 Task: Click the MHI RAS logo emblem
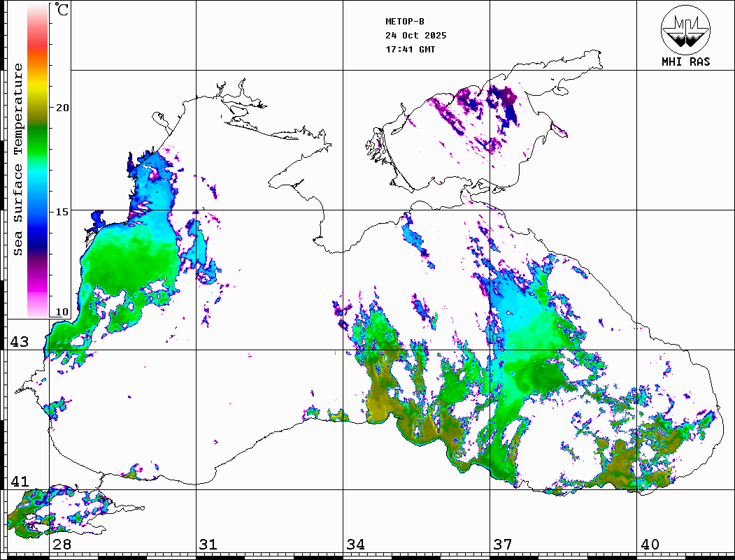point(685,29)
